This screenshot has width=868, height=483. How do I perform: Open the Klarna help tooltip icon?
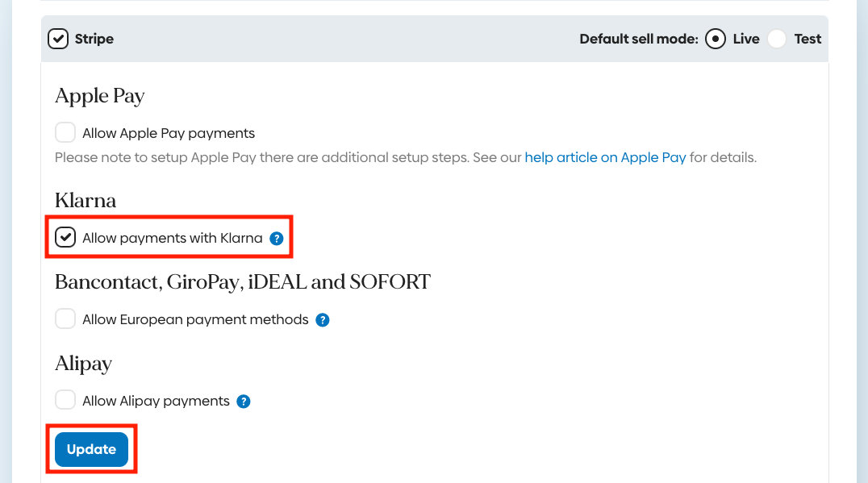(x=277, y=238)
